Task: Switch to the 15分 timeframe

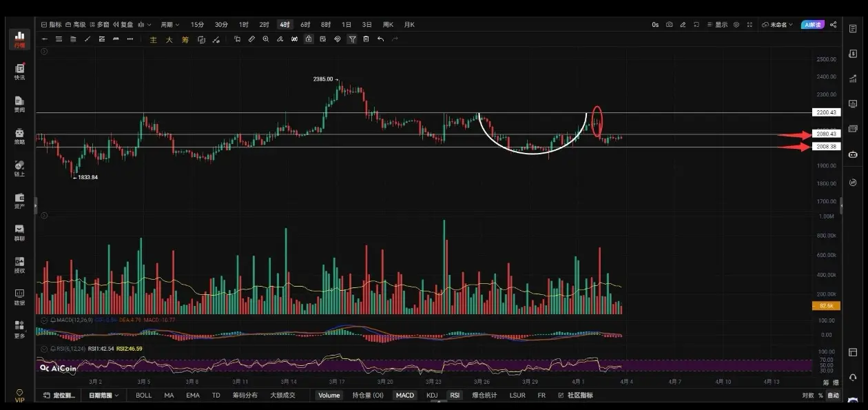Action: click(x=198, y=25)
